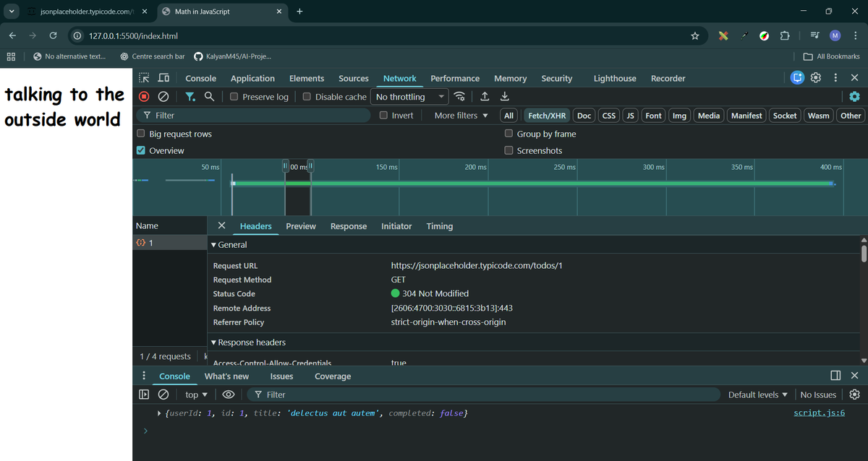Open the More filters dropdown
Image resolution: width=868 pixels, height=461 pixels.
click(x=461, y=116)
